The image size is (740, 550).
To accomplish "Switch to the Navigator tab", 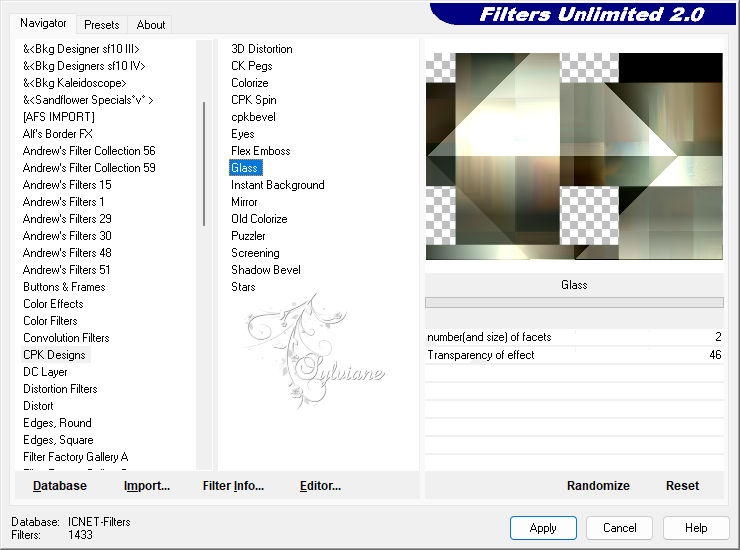I will tap(43, 23).
